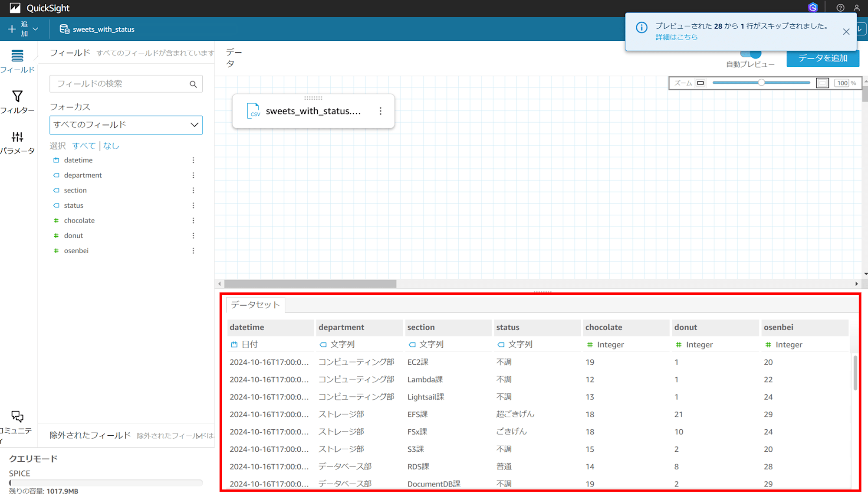Click the sweets_with_status dataset title
This screenshot has width=868, height=496.
103,29
